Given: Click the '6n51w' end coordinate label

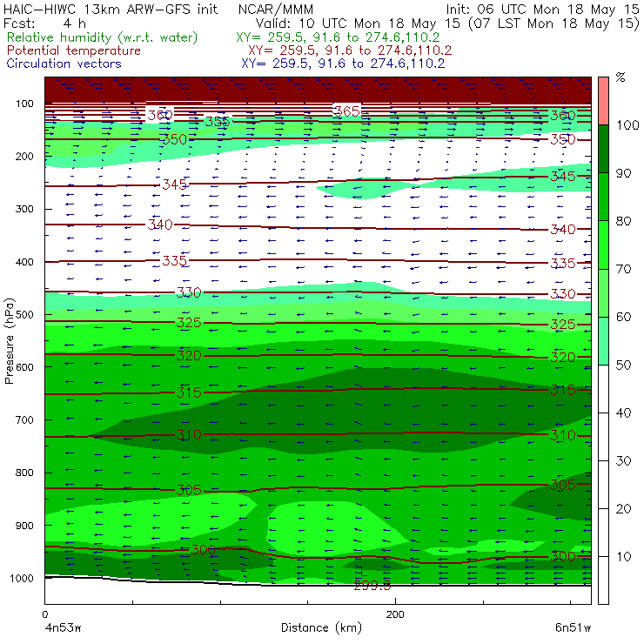Looking at the screenshot, I should (573, 628).
